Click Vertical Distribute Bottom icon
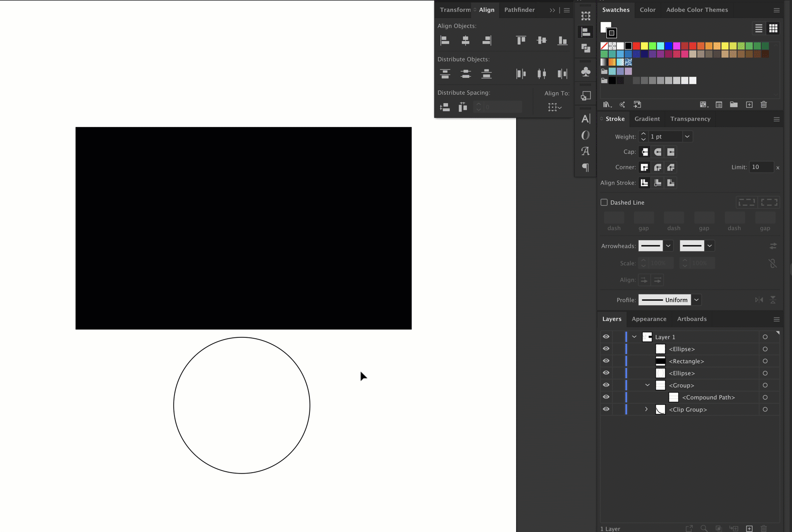This screenshot has width=792, height=532. tap(487, 74)
